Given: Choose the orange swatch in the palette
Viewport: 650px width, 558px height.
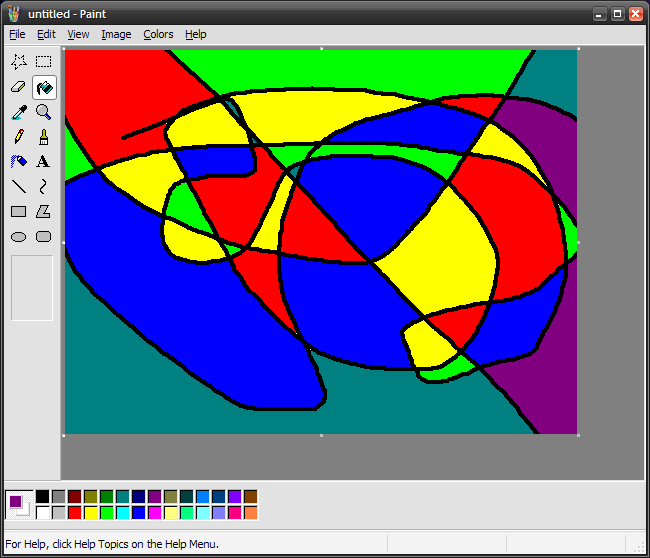Looking at the screenshot, I should tap(250, 513).
